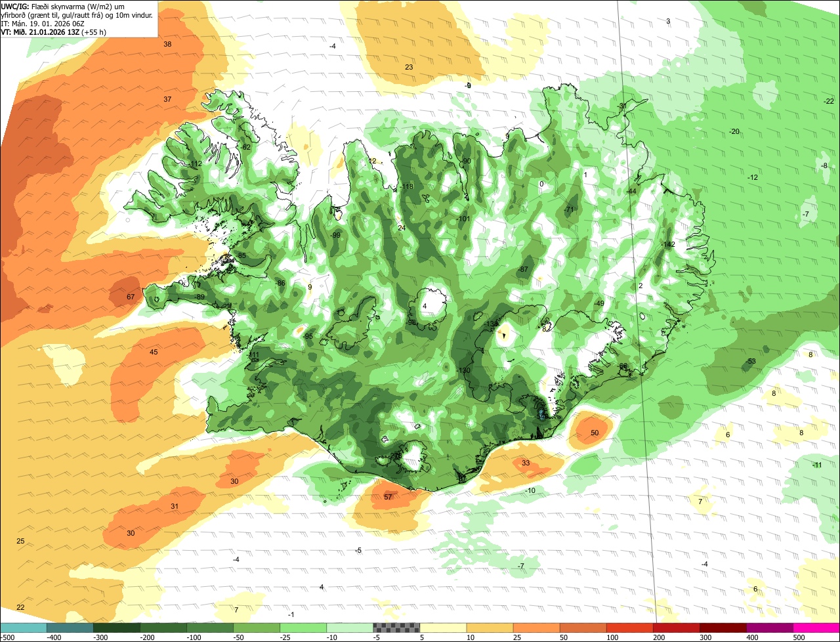This screenshot has width=840, height=642.
Task: Click the map value '-71'
Action: click(569, 209)
